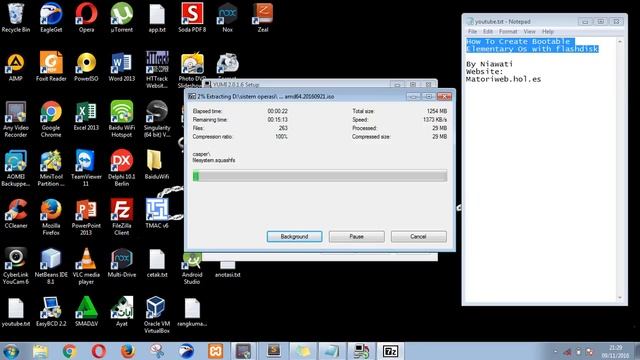
Task: Select the youtube.txt file on desktop
Action: pyautogui.click(x=16, y=312)
